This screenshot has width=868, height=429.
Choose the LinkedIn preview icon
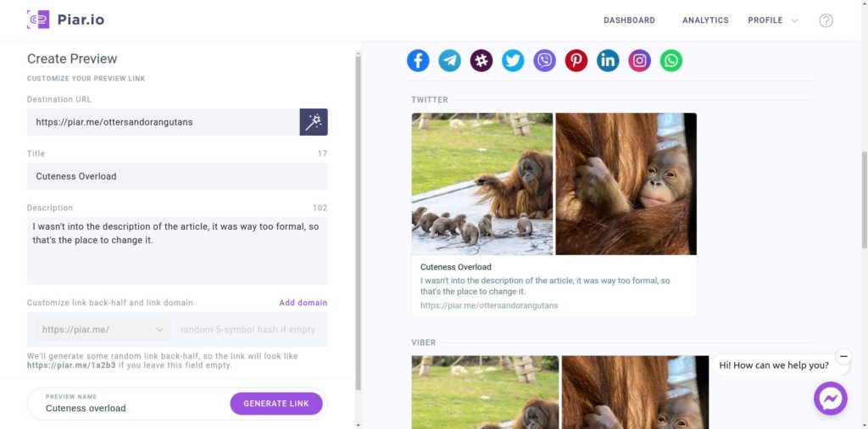[608, 60]
